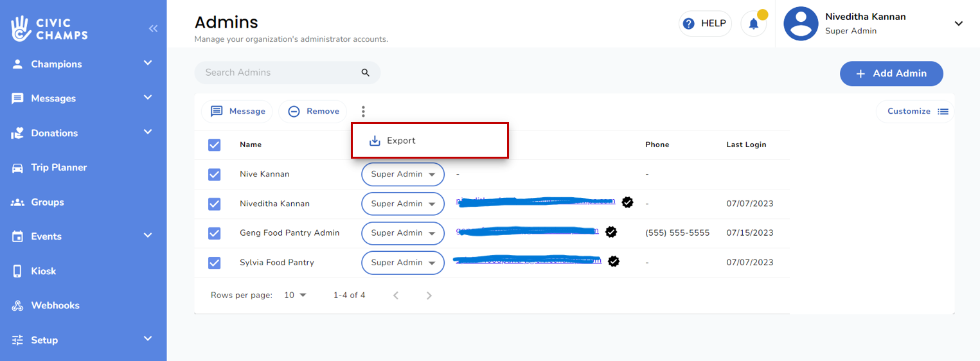980x361 pixels.
Task: Open role dropdown for Geng Food Pantry Admin
Action: pyautogui.click(x=403, y=233)
